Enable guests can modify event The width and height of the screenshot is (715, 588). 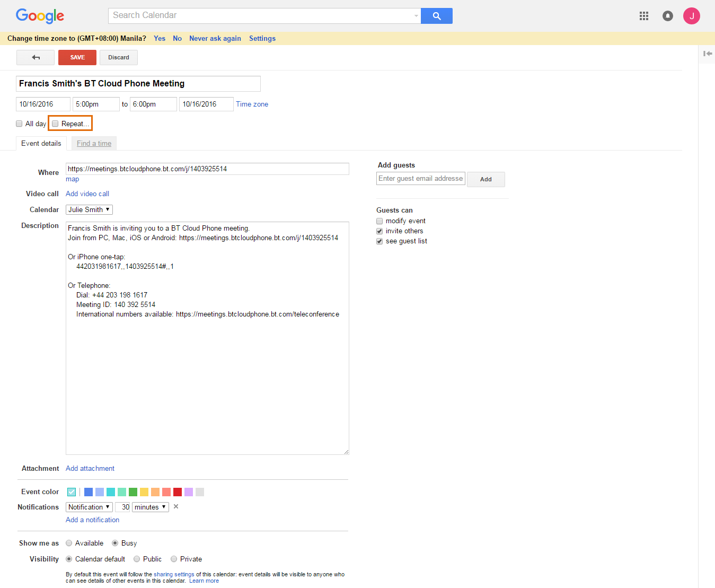379,221
